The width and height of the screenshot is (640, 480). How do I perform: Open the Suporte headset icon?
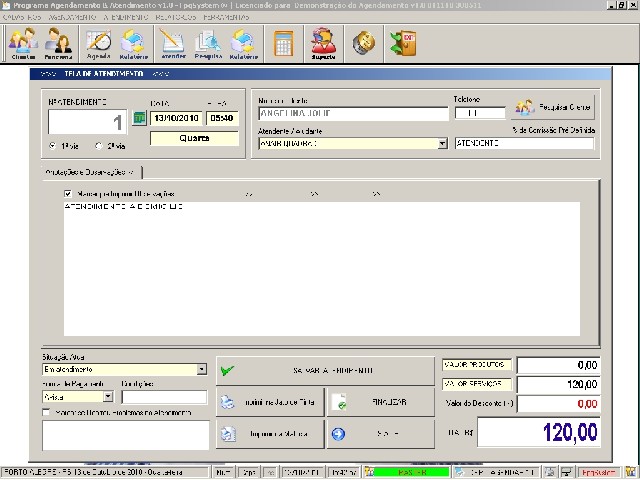pos(323,43)
